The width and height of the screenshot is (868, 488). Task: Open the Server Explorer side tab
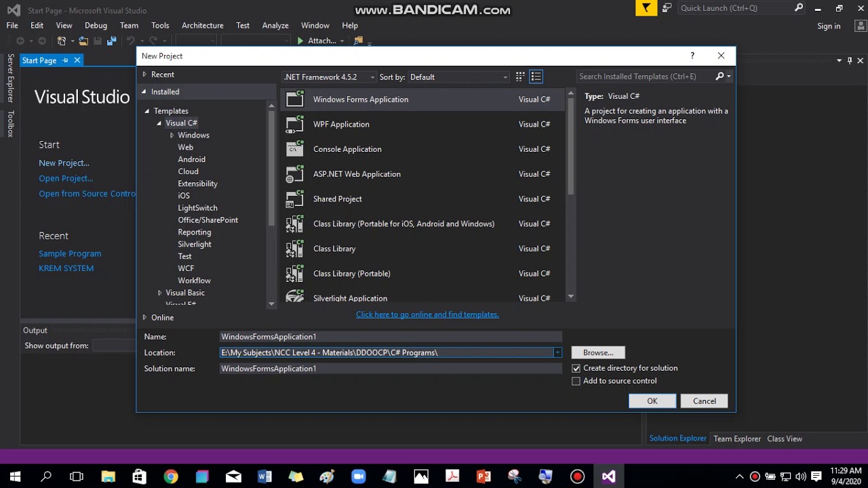(10, 79)
